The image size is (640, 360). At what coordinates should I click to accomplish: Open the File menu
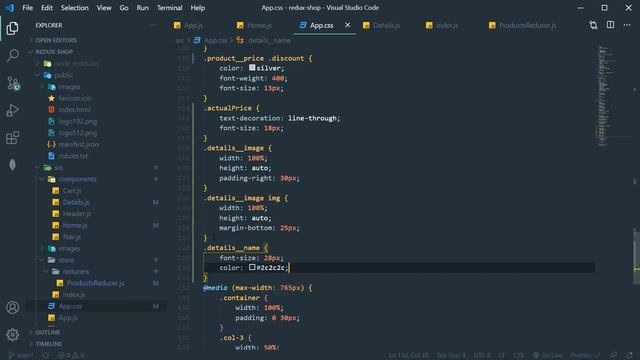28,8
